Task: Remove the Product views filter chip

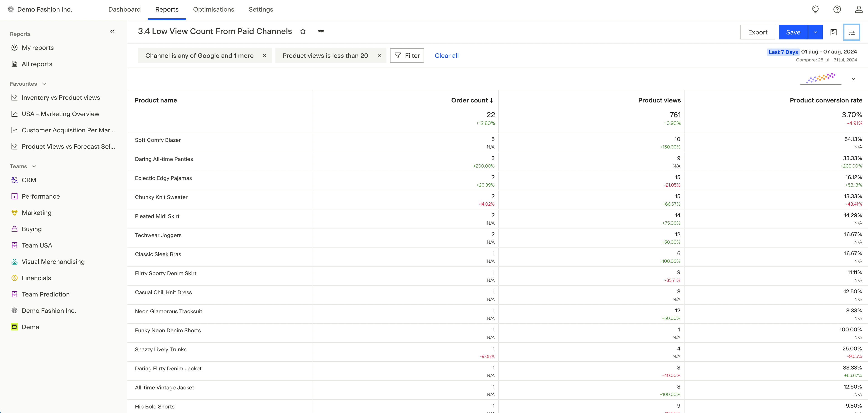Action: point(379,56)
